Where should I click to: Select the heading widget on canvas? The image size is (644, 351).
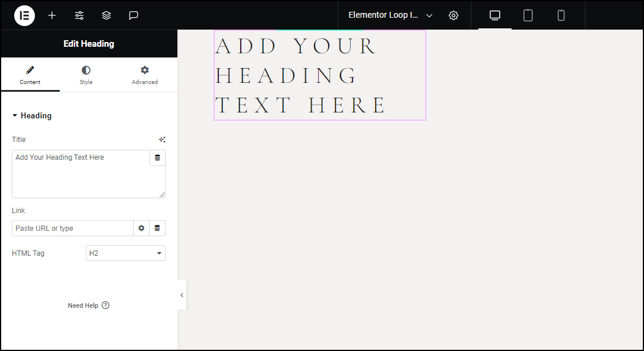pyautogui.click(x=319, y=75)
